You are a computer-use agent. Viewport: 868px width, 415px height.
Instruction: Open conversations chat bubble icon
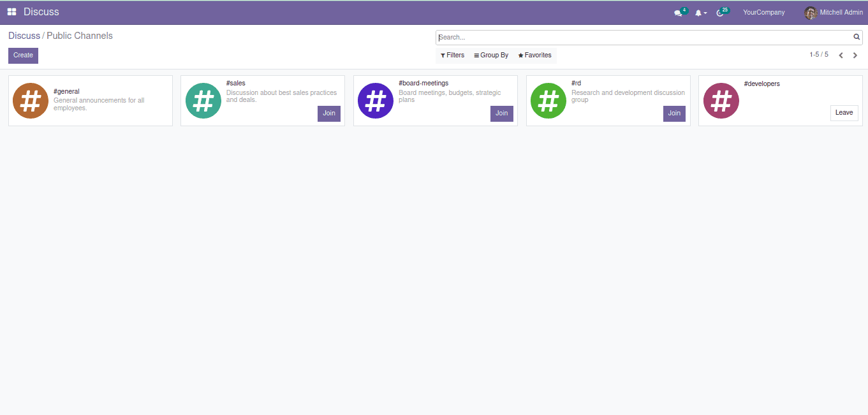tap(678, 13)
